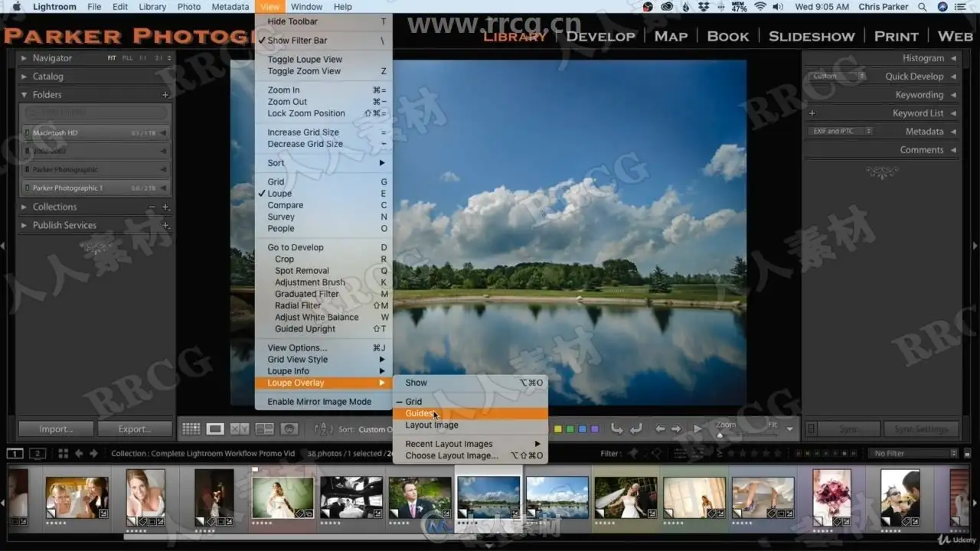Viewport: 980px width, 551px height.
Task: Adjust the Zoom slider in the toolbar
Action: [746, 435]
